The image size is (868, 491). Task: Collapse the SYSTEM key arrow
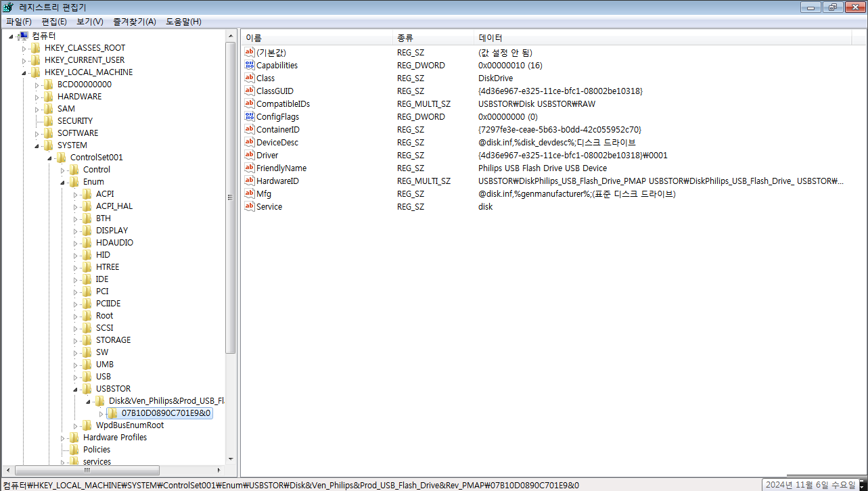click(37, 146)
